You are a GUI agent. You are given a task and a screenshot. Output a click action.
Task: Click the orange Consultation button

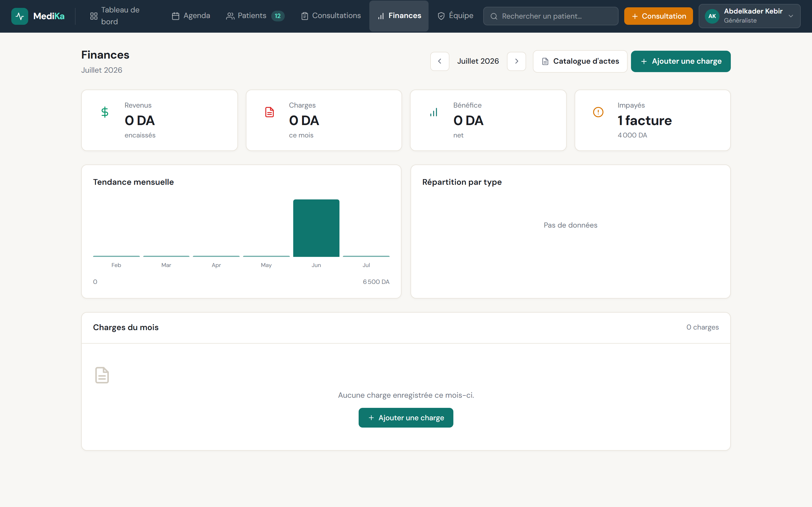click(x=658, y=16)
